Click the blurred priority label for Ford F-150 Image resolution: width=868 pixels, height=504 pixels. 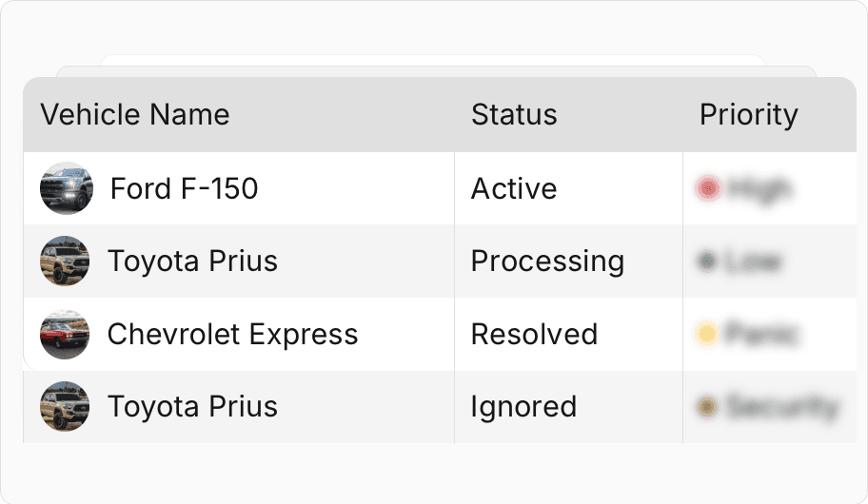point(759,189)
